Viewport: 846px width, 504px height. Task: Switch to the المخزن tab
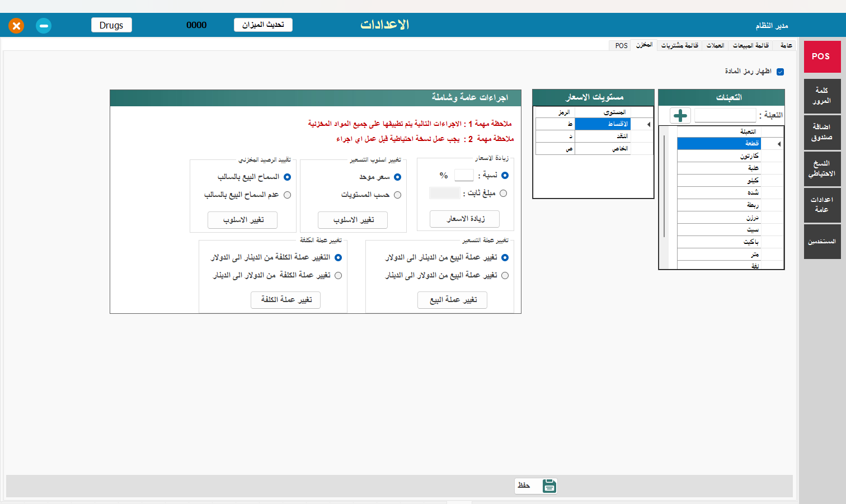click(644, 45)
